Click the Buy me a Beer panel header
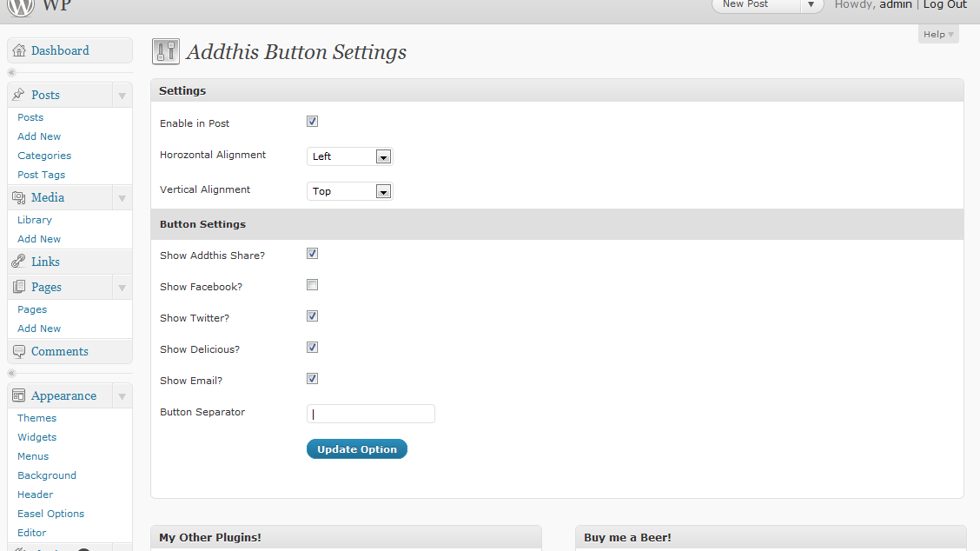980x551 pixels. pyautogui.click(x=771, y=538)
